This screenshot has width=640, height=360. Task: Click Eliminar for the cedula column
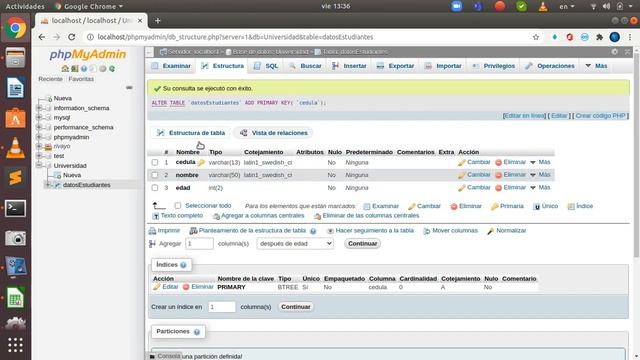click(511, 162)
